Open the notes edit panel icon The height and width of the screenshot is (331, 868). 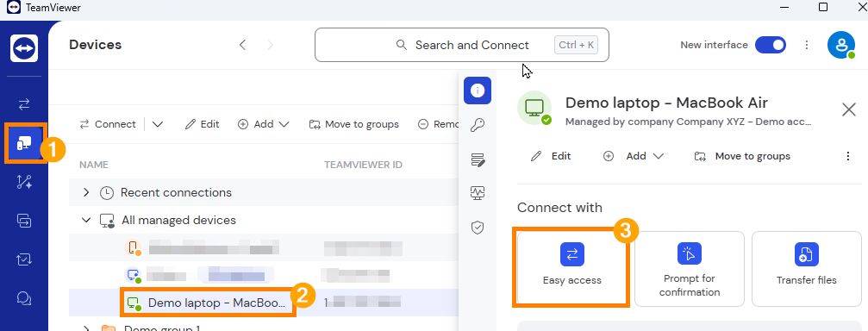pos(478,160)
